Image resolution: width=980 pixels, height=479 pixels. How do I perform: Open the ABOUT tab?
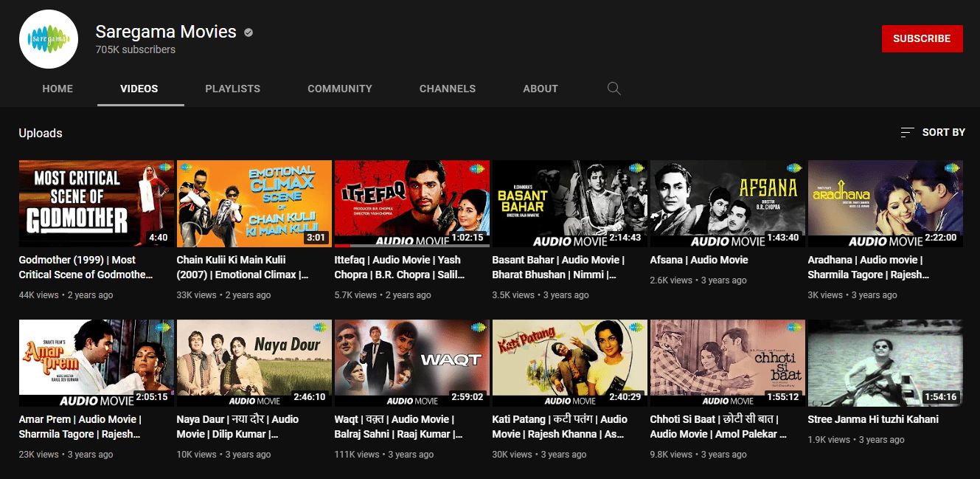pyautogui.click(x=540, y=89)
